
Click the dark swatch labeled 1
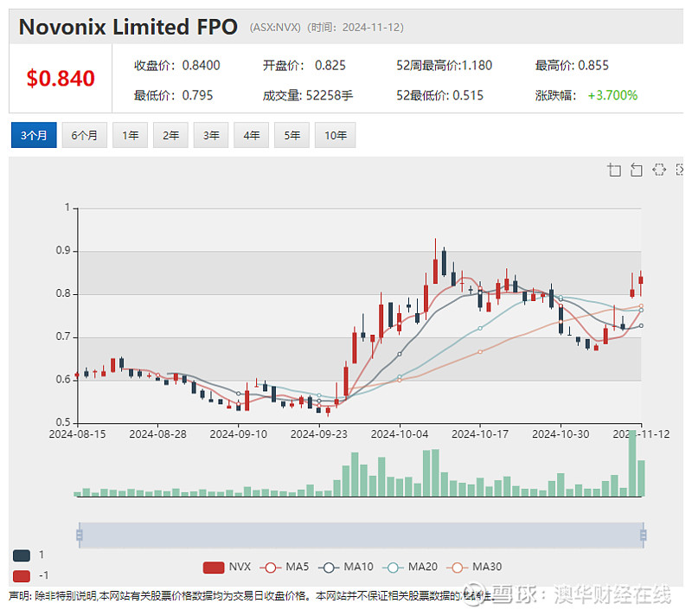(22, 555)
